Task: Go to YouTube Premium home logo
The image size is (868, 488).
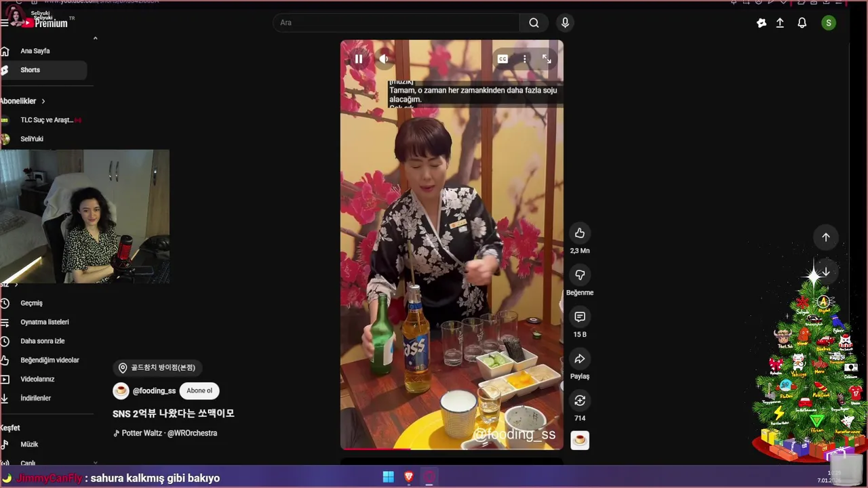Action: (45, 22)
